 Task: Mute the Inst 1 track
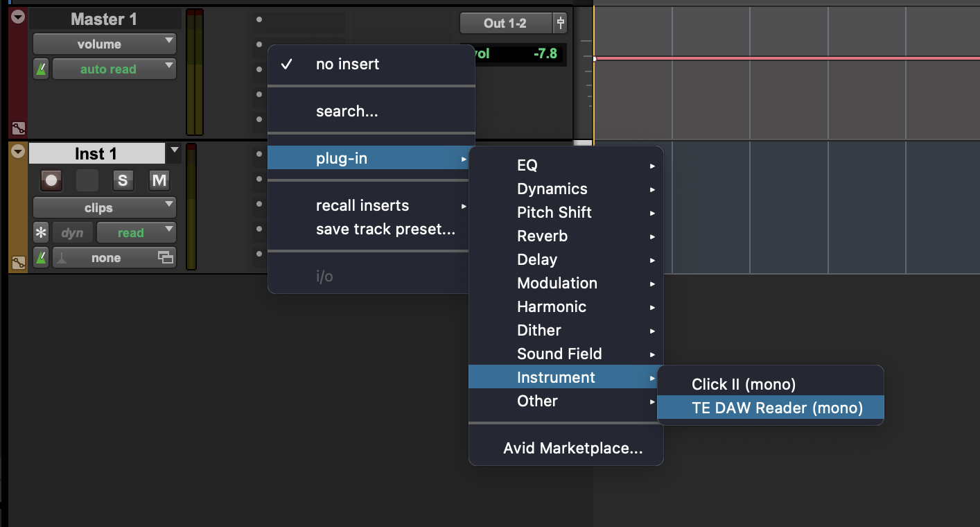tap(159, 181)
